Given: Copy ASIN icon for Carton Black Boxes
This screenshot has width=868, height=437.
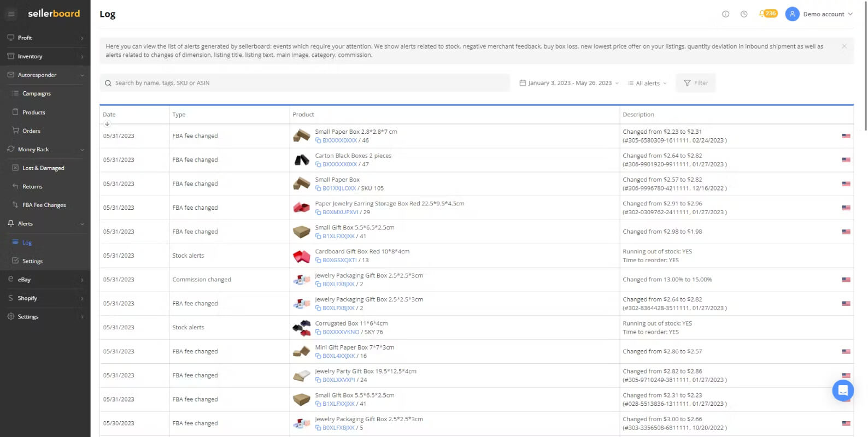Looking at the screenshot, I should point(318,164).
